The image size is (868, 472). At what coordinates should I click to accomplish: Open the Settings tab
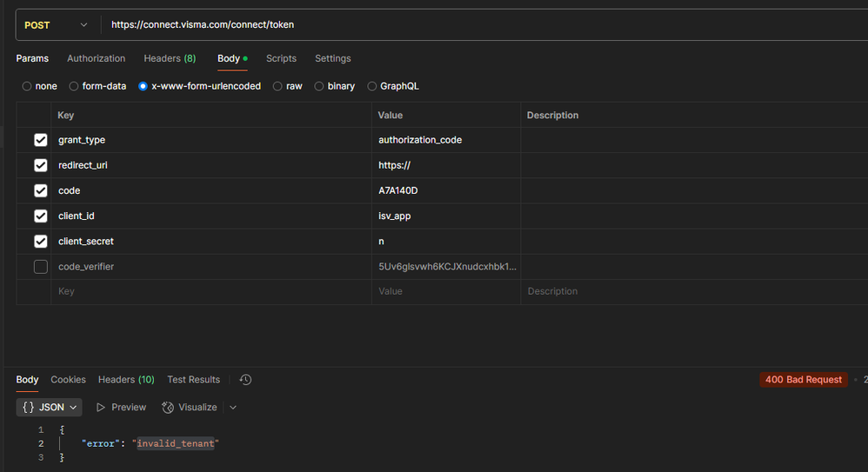click(333, 58)
